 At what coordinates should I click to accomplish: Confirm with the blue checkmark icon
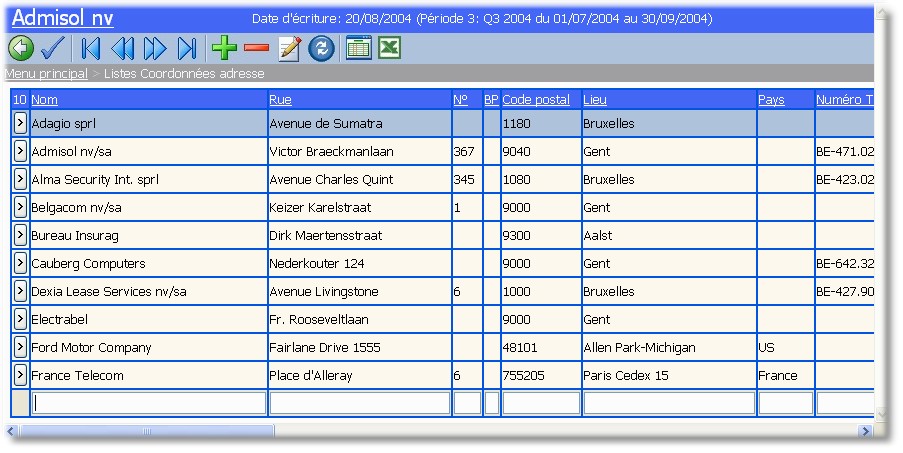point(53,48)
